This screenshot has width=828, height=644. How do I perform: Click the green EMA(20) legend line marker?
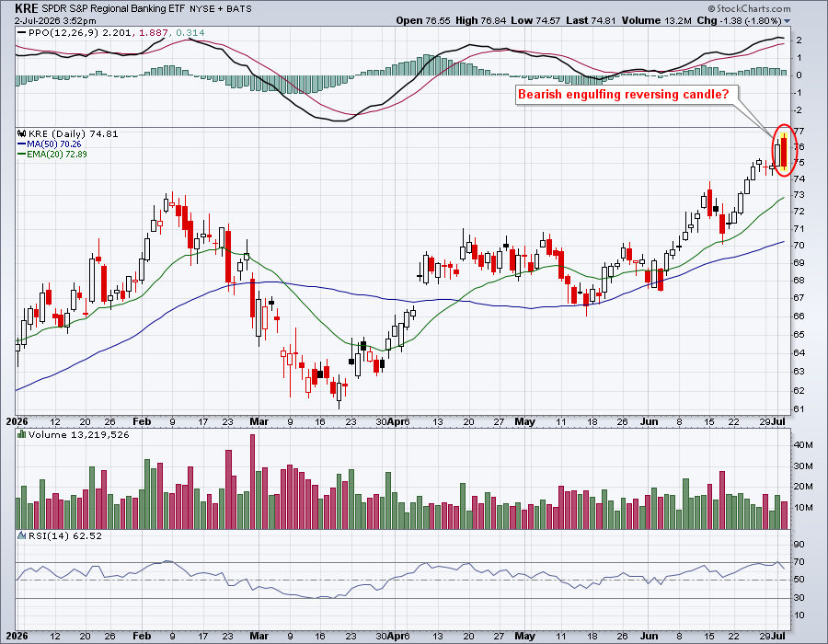coord(22,155)
